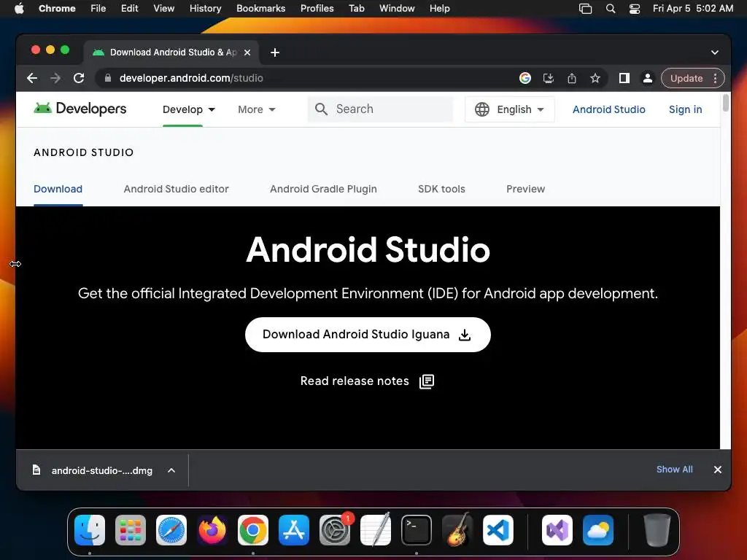Click the Chrome icon in the Dock
The width and height of the screenshot is (747, 560).
click(x=253, y=530)
